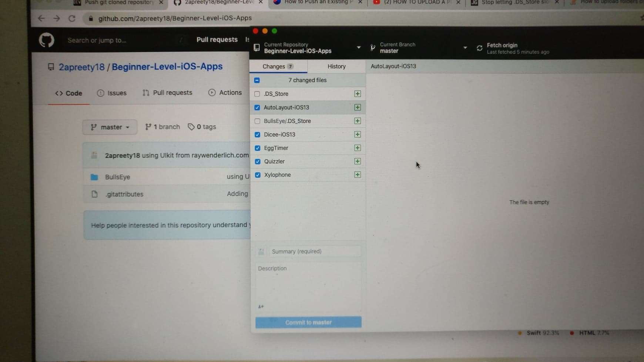Screen dimensions: 644x362
Task: Close the 'How to Push an Existing' browser tab
Action: coord(360,2)
